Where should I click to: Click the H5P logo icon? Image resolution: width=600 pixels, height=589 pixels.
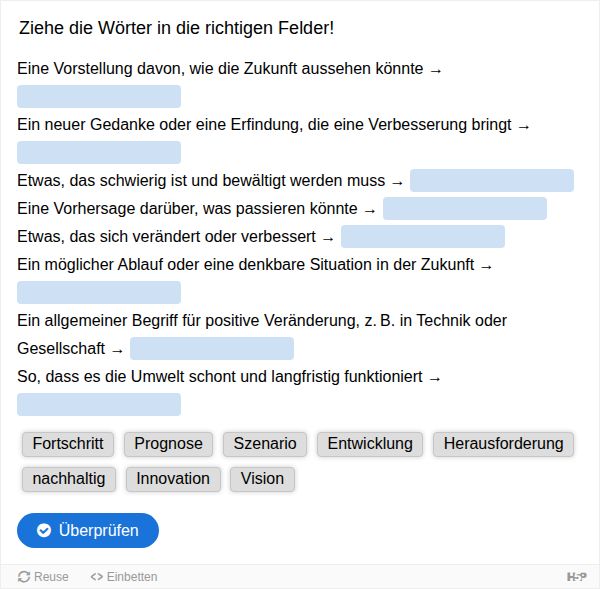coord(576,576)
